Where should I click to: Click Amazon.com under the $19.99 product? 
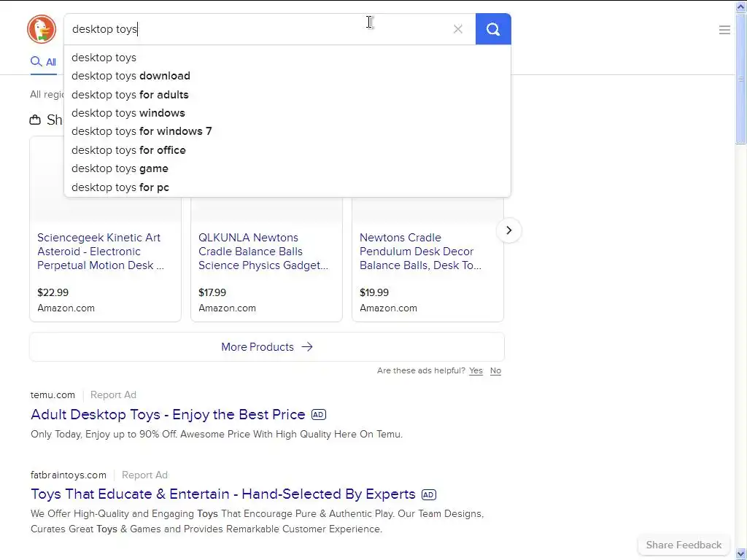point(388,308)
